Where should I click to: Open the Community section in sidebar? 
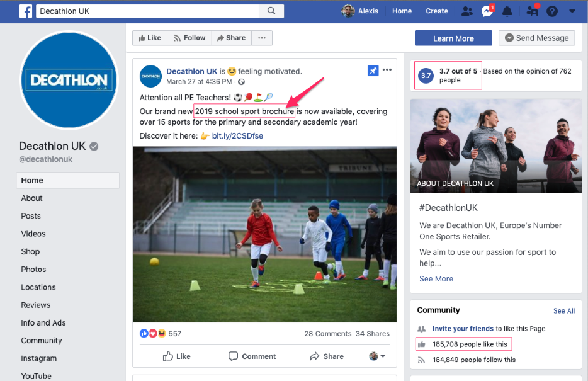(42, 341)
